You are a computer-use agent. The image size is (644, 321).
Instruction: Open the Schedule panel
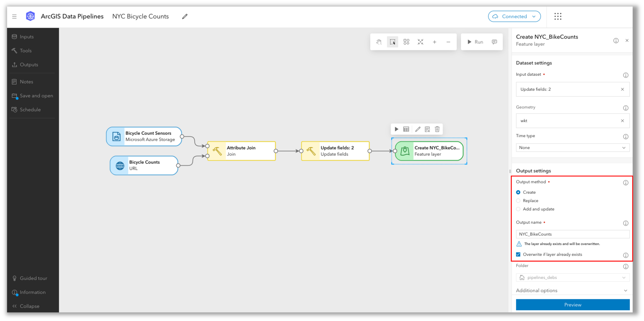pyautogui.click(x=26, y=110)
